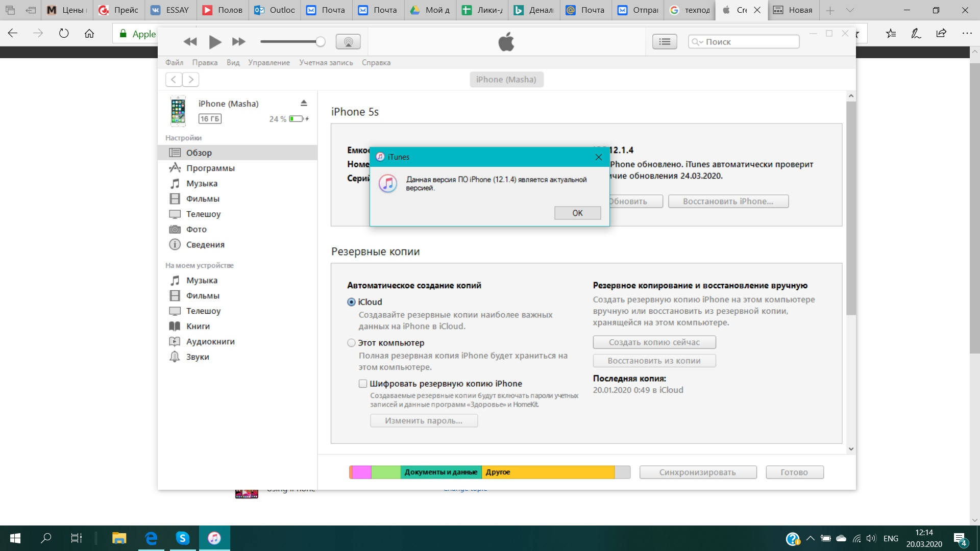Screen dimensions: 980x551
Task: Open the browser share icon
Action: coord(941,34)
